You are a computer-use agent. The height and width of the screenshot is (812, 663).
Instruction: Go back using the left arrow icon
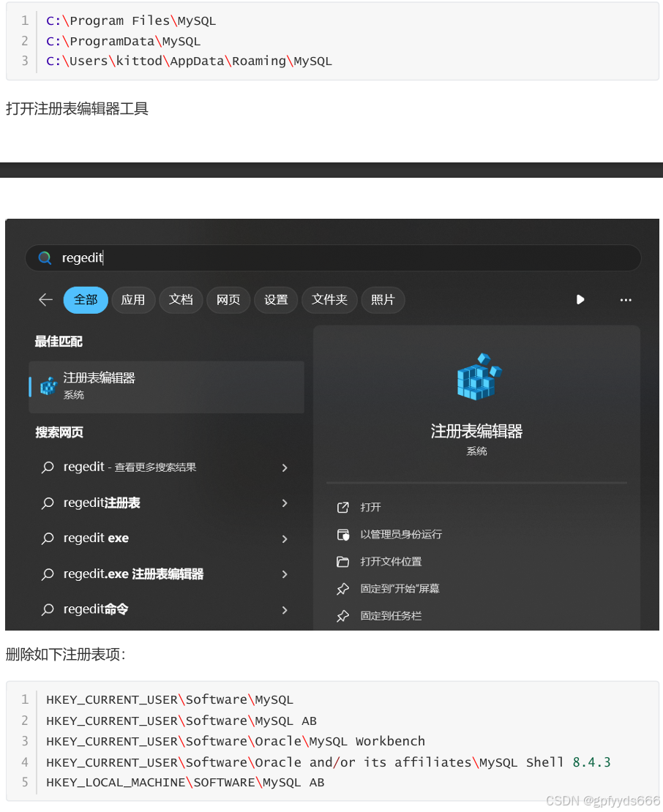coord(45,300)
